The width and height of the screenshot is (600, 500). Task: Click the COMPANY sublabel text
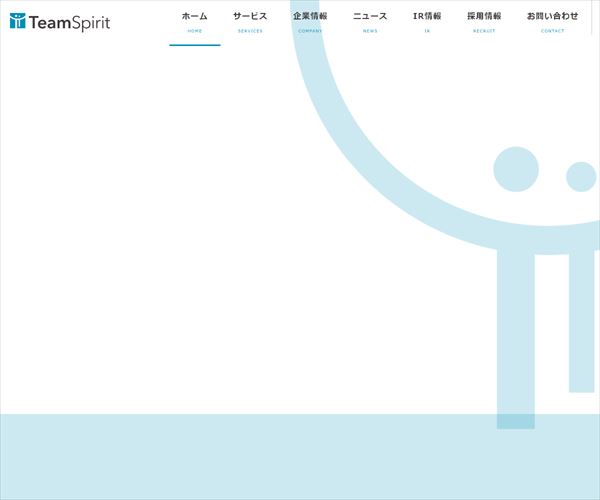tap(310, 31)
